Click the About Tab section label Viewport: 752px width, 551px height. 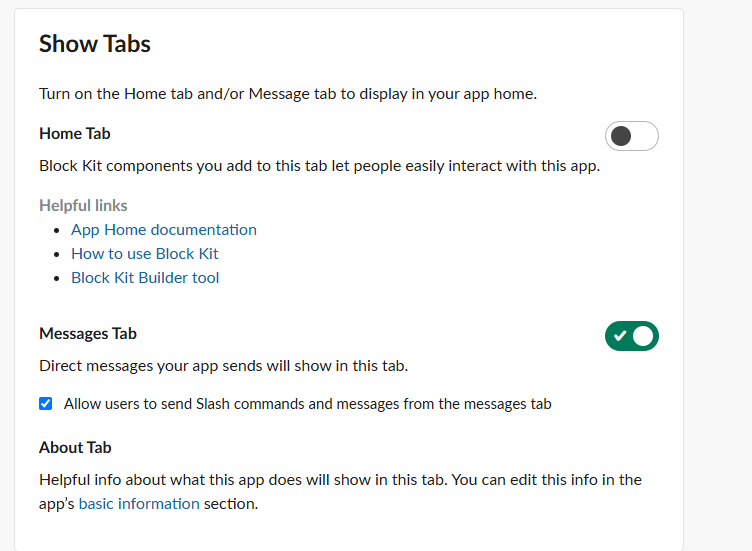(75, 448)
